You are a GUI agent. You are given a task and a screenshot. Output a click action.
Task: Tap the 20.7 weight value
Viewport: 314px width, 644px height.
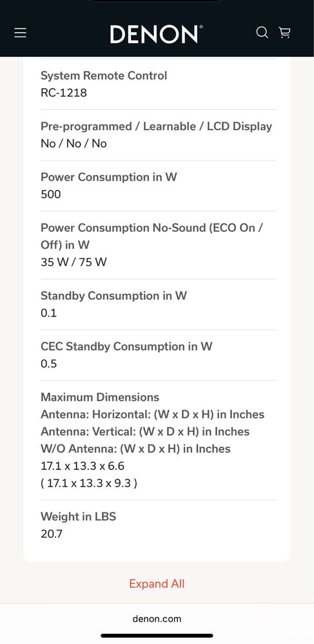point(52,534)
